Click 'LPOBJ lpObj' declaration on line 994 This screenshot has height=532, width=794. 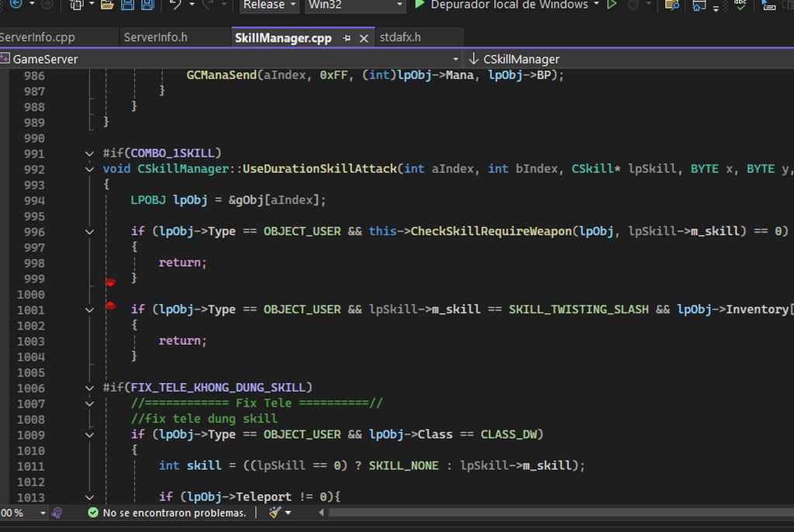point(169,200)
